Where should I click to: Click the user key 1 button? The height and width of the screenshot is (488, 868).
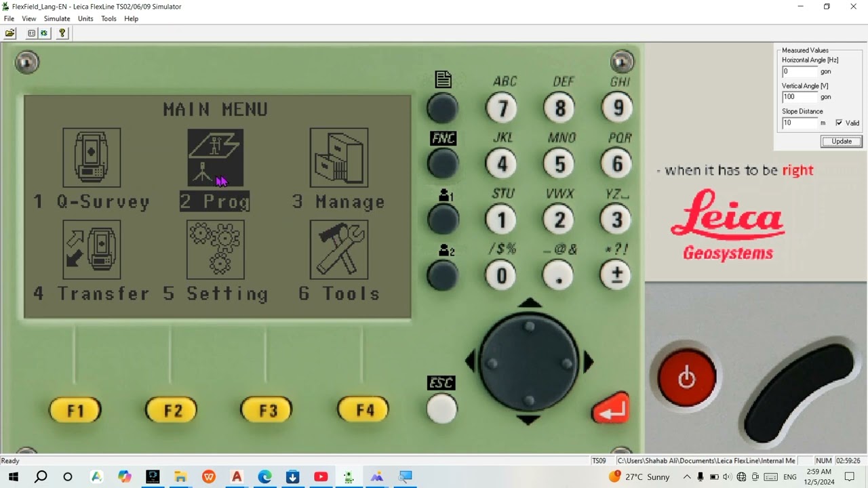[x=443, y=220]
